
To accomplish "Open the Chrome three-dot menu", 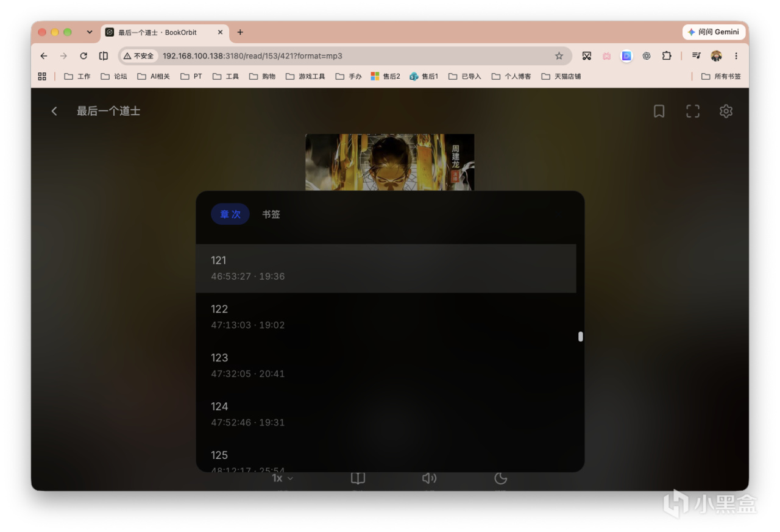I will point(736,55).
